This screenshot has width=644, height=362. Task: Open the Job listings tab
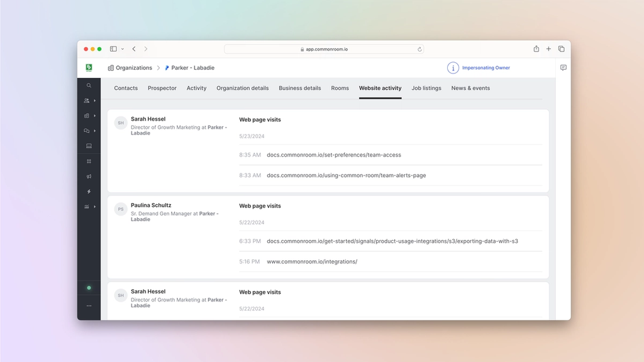[426, 88]
